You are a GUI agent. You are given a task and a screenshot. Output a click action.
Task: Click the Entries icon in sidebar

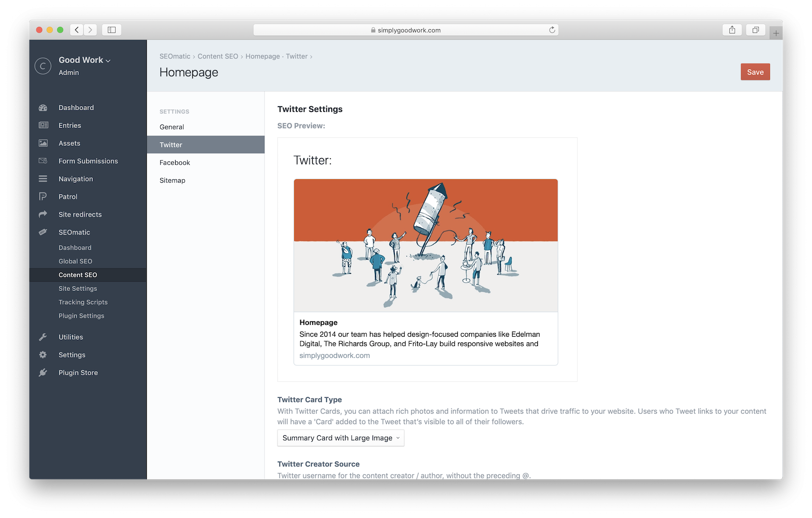pos(43,125)
